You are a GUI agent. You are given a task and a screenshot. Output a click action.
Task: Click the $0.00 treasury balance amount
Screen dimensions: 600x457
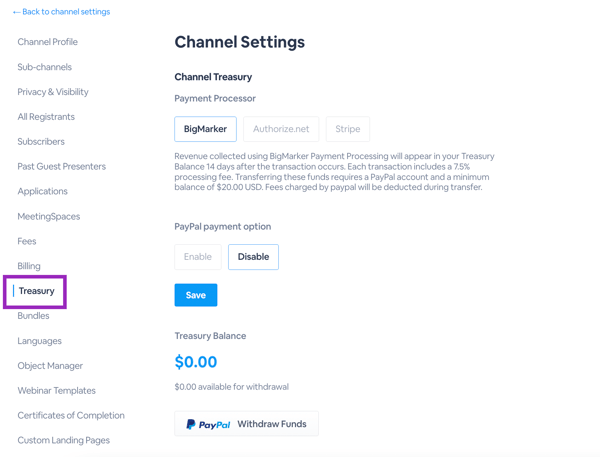[x=196, y=362]
